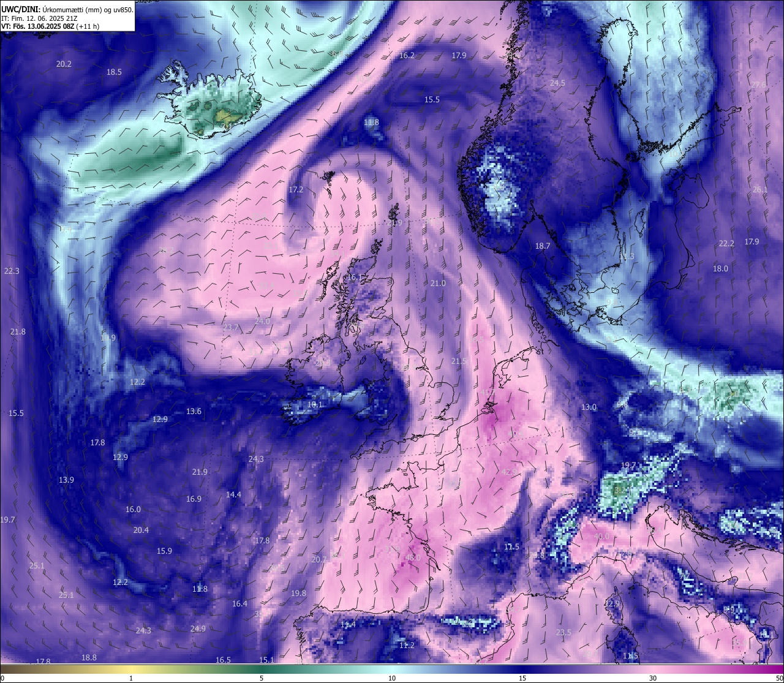Click the map value 21.8

[18, 332]
